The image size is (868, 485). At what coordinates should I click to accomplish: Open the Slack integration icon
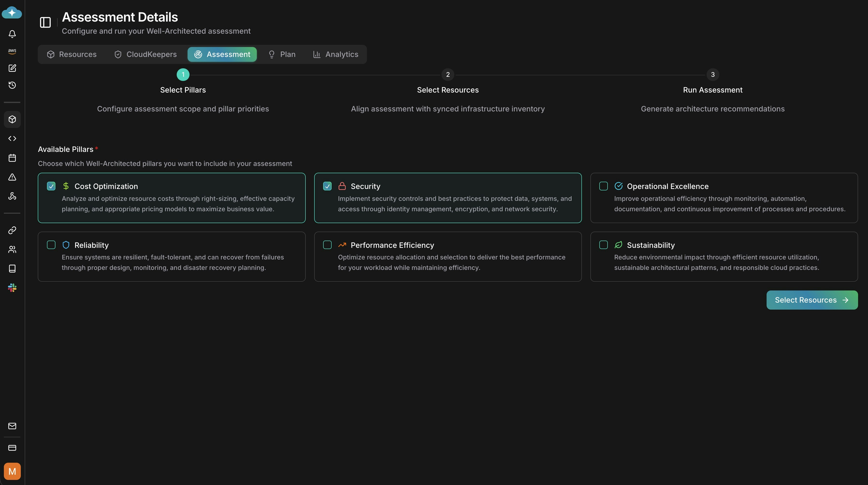tap(12, 287)
